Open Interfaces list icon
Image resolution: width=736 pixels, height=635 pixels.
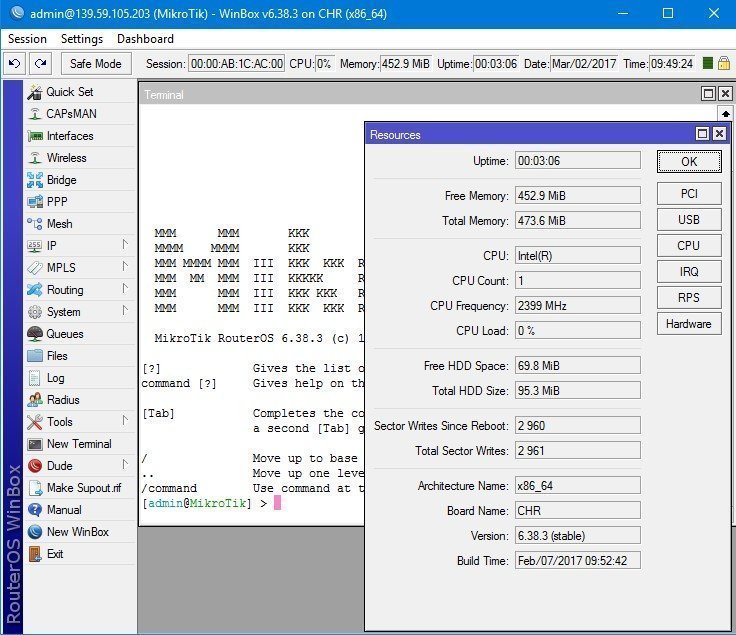35,136
